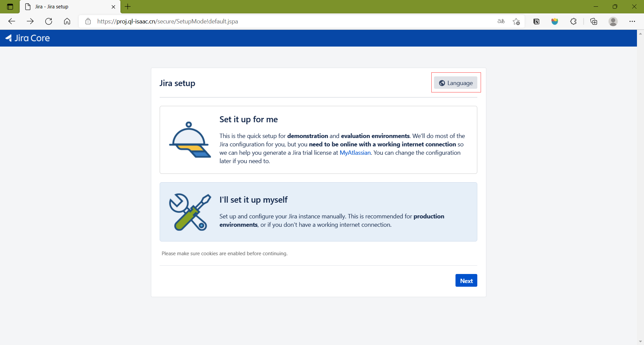644x345 pixels.
Task: Open a new browser tab
Action: (x=128, y=7)
